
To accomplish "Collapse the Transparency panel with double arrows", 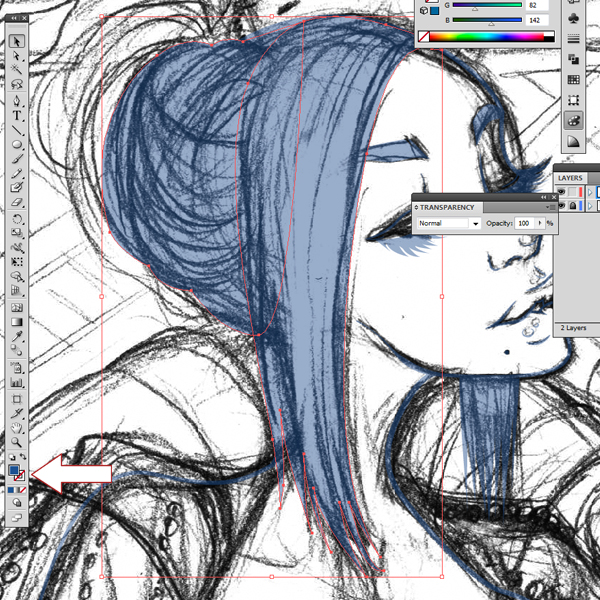I will pos(545,197).
